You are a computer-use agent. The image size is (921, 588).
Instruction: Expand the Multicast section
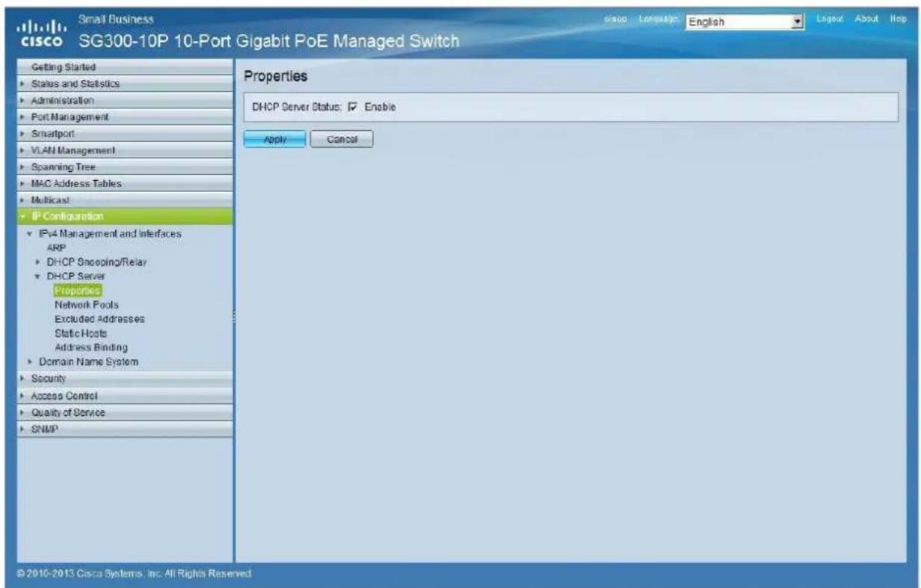(x=125, y=200)
